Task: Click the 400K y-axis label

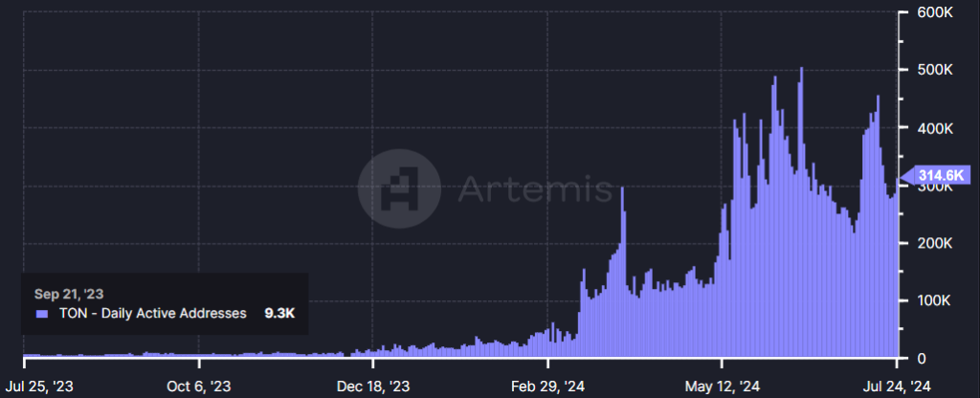Action: pyautogui.click(x=936, y=128)
